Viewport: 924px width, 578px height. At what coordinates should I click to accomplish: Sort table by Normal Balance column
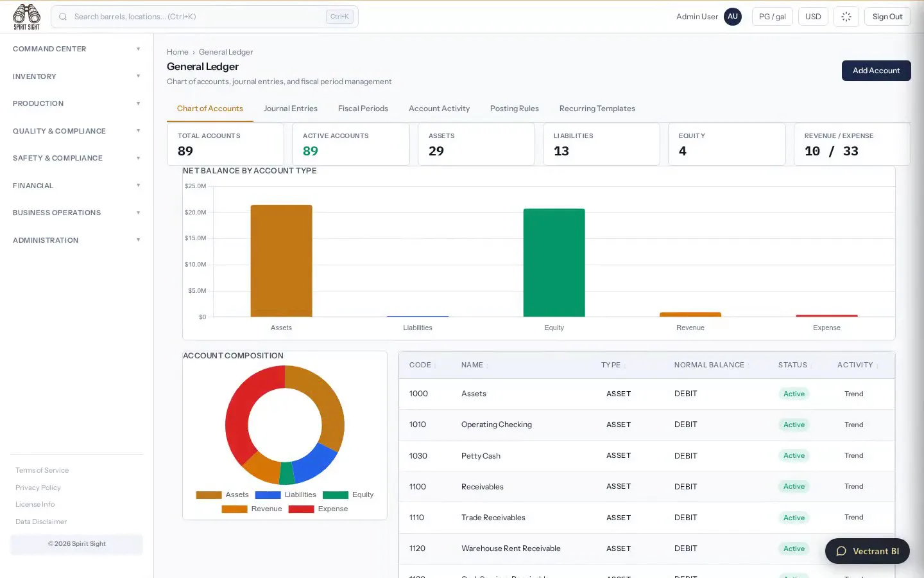[711, 365]
